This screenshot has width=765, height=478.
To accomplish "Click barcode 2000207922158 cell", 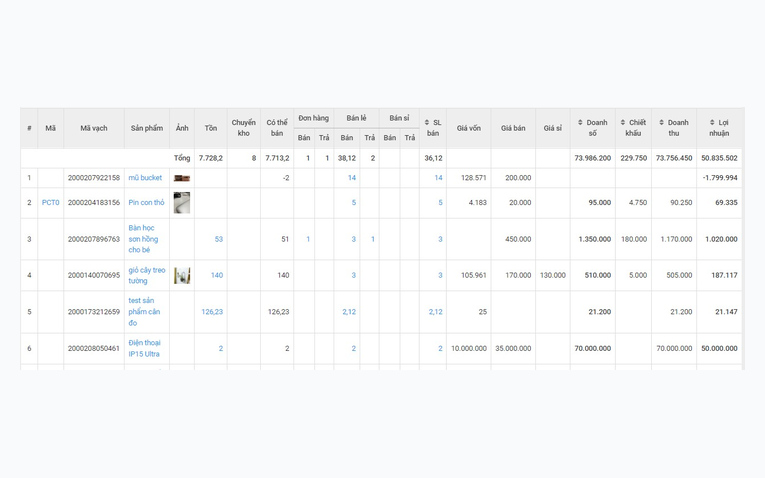I will tap(94, 178).
